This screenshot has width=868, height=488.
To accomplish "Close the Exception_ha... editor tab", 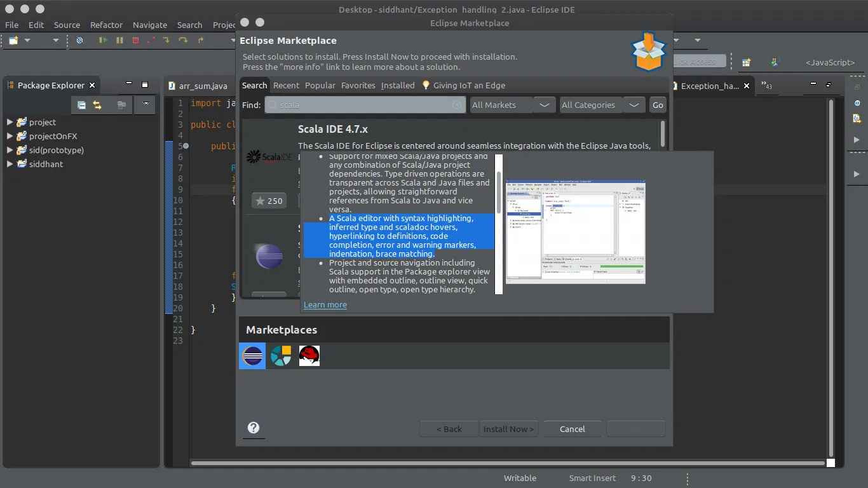I will point(747,85).
